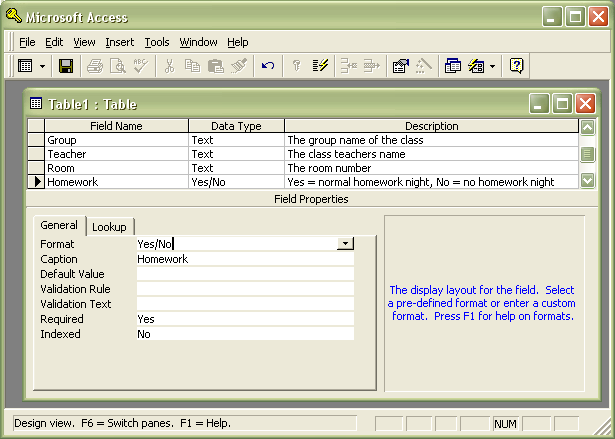615x439 pixels.
Task: Click the Print toolbar icon
Action: [x=95, y=66]
